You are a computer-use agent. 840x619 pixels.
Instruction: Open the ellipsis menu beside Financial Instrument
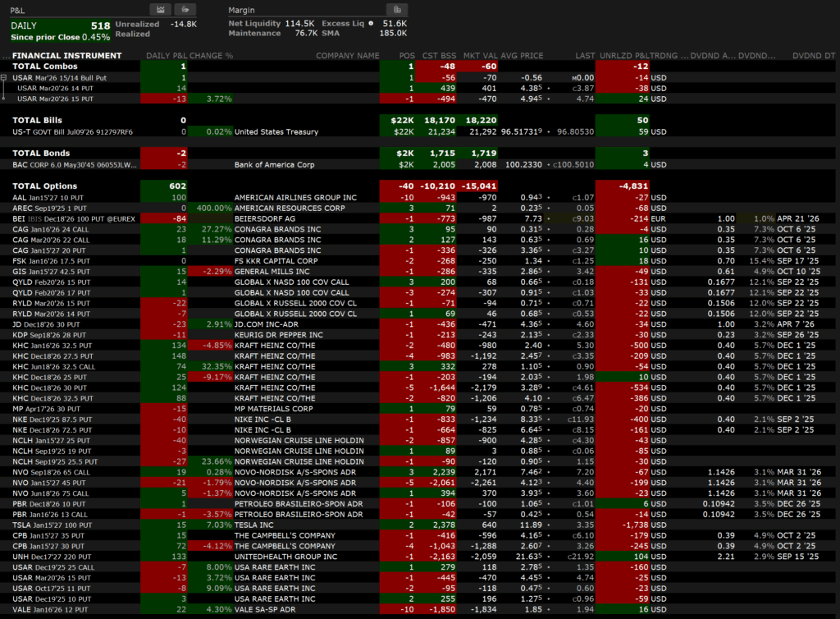point(6,55)
